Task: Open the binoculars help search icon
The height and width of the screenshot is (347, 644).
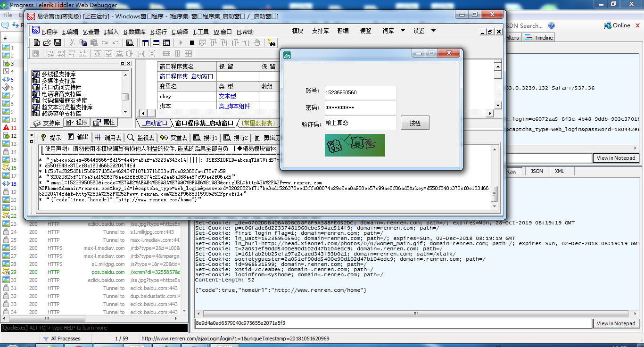Action: point(272,43)
